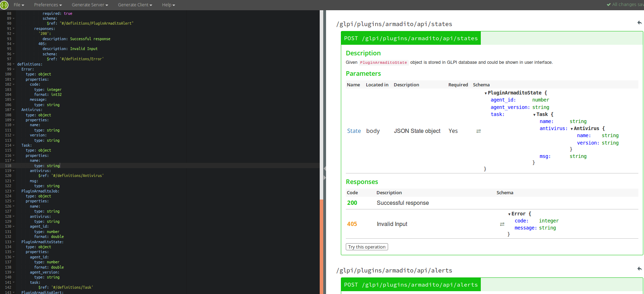644x294 pixels.
Task: Click the Parameters section heading
Action: point(363,74)
